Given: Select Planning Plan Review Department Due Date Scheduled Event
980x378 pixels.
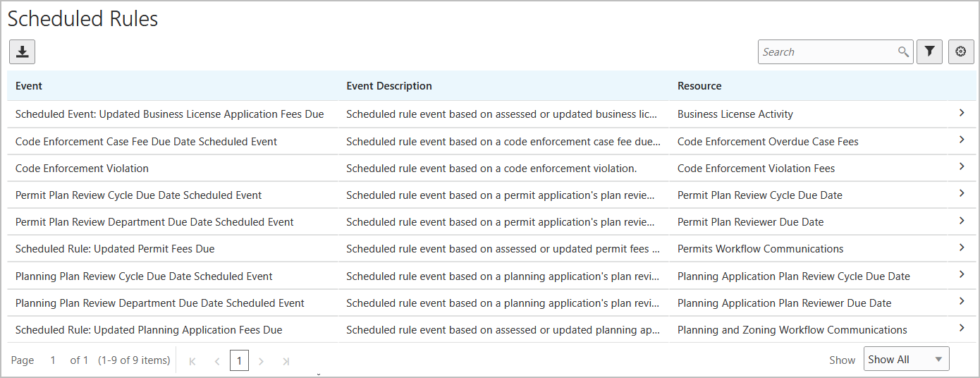Looking at the screenshot, I should 160,303.
